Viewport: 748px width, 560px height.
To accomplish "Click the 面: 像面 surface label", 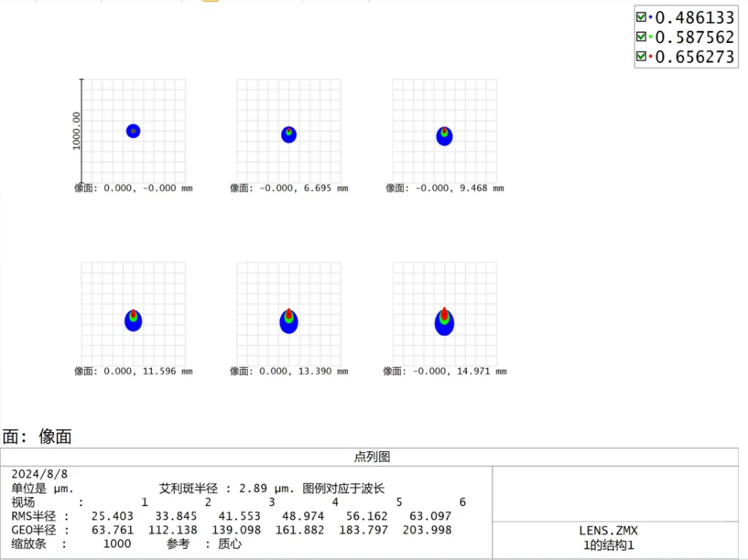I will [37, 436].
